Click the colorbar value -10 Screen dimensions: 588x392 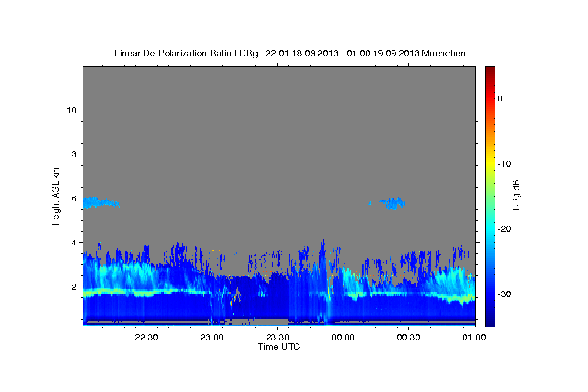coord(504,164)
